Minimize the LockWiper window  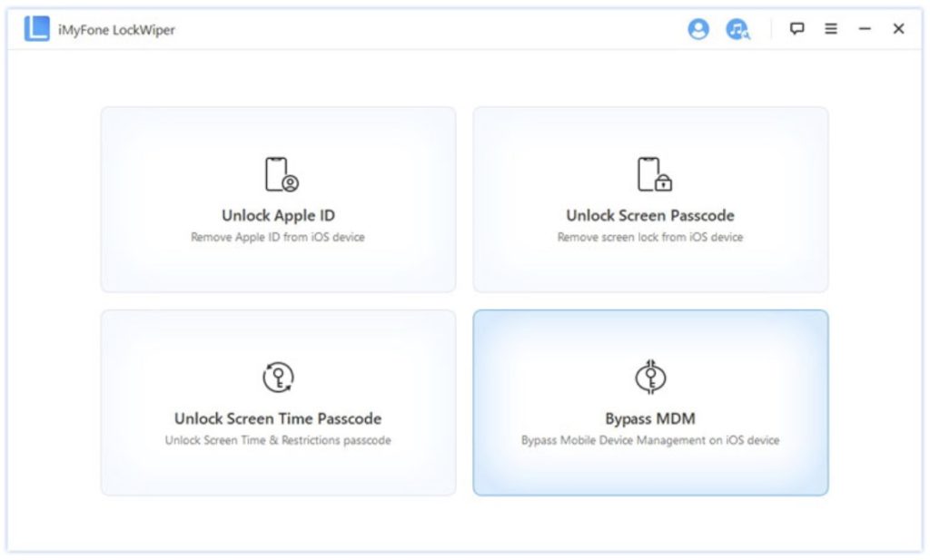click(865, 28)
